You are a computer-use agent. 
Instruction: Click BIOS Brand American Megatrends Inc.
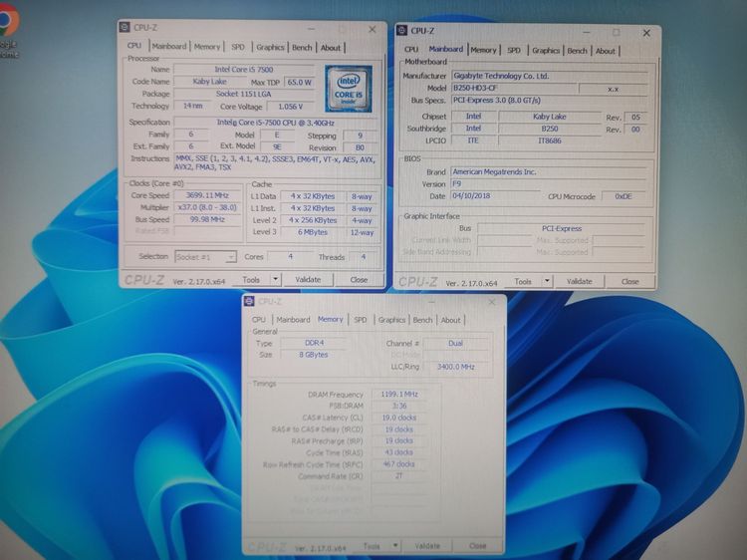[x=549, y=171]
